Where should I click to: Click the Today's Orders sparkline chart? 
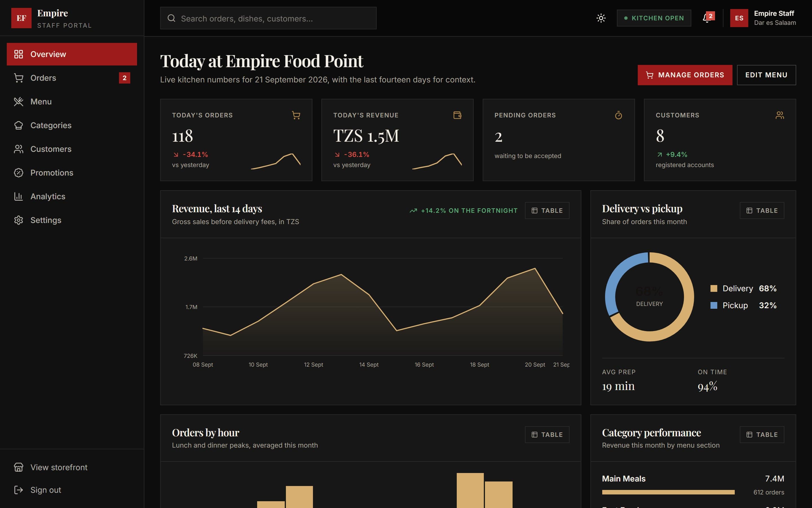(x=275, y=161)
